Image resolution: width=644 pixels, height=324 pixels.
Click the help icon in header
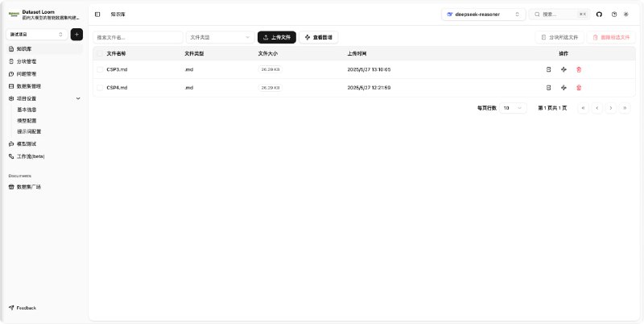(614, 15)
